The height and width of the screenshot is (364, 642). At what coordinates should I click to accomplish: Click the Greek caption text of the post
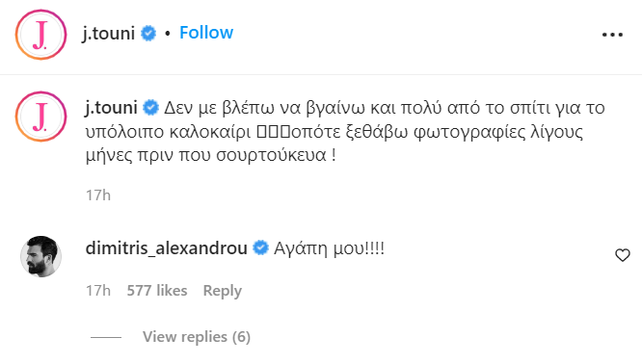[x=345, y=131]
